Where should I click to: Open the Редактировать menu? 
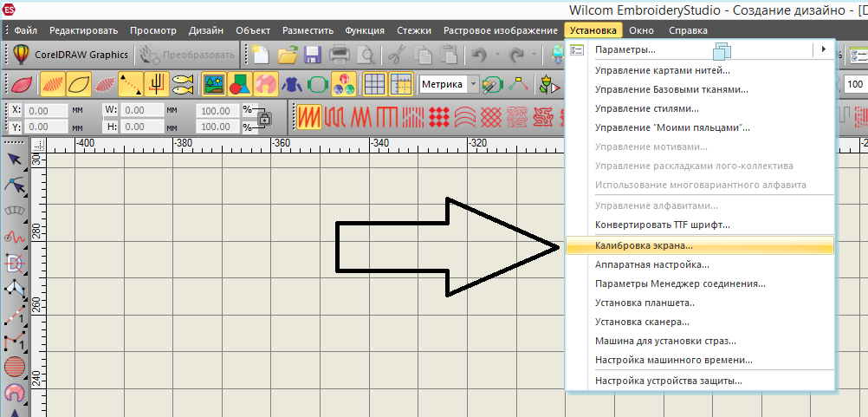click(83, 30)
